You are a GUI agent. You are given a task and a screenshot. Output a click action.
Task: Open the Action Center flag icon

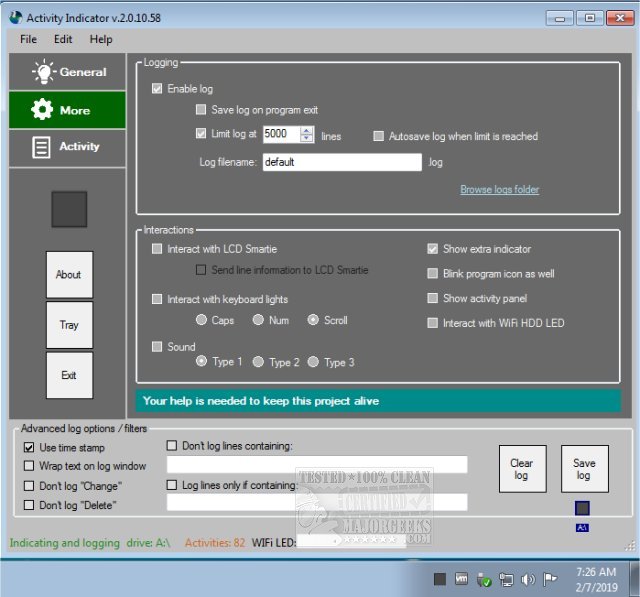point(550,579)
